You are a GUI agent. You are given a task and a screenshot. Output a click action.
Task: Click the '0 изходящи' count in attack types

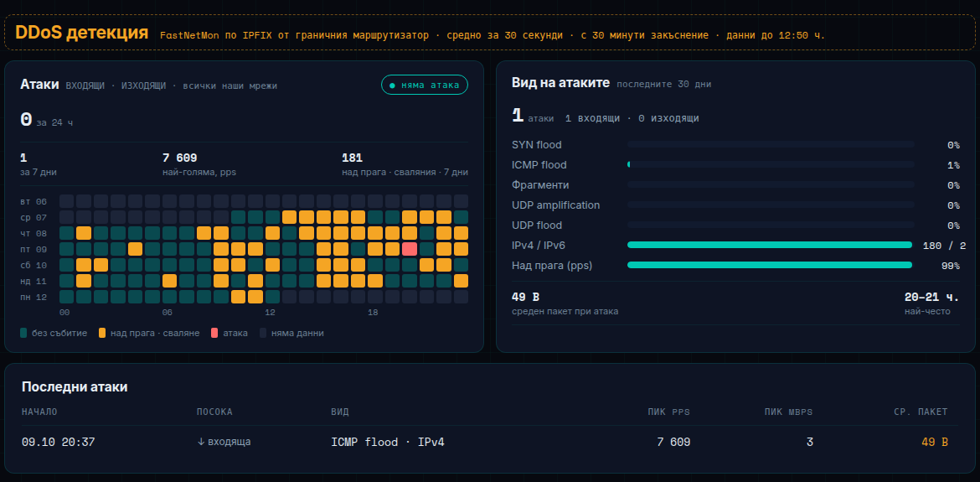[668, 118]
